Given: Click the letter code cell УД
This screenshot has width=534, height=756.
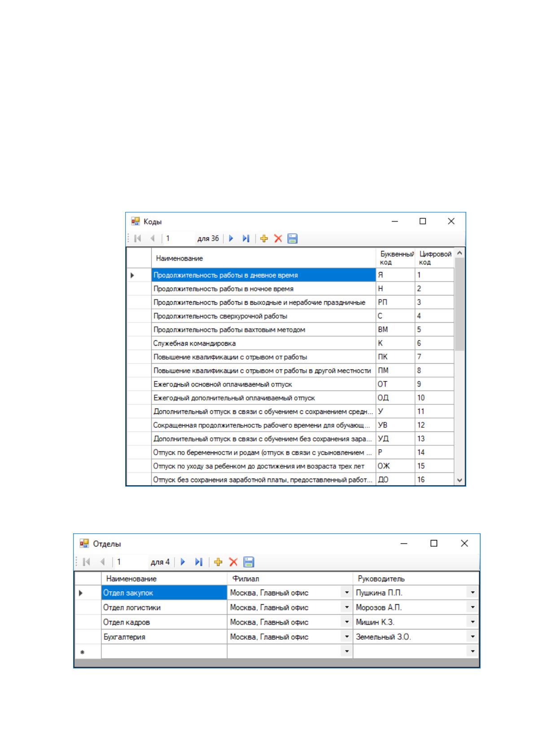Looking at the screenshot, I should pyautogui.click(x=395, y=439).
